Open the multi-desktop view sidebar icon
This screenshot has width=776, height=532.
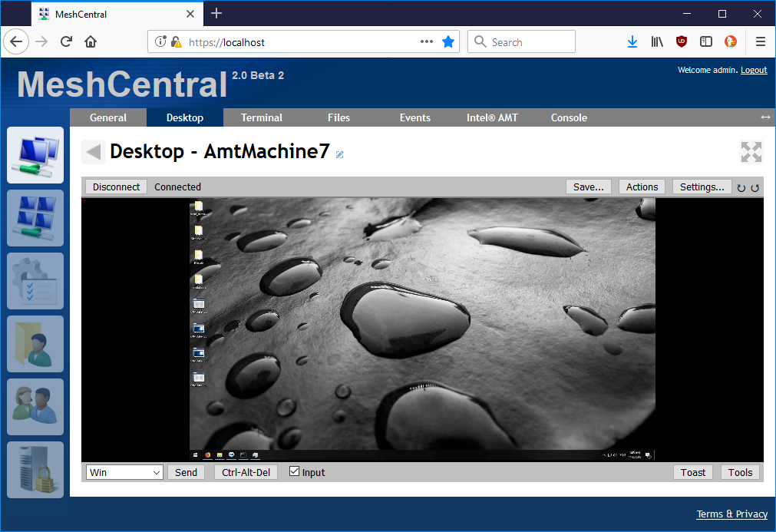(x=35, y=218)
